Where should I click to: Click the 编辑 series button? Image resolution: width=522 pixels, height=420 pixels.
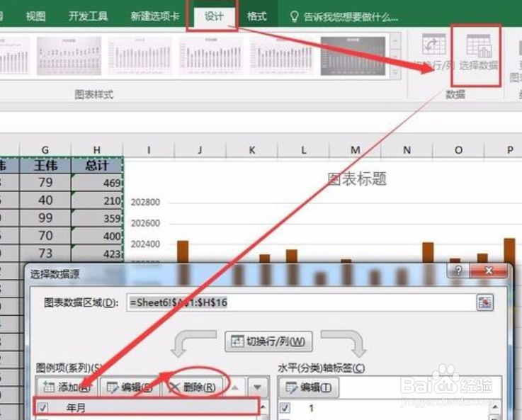[130, 387]
